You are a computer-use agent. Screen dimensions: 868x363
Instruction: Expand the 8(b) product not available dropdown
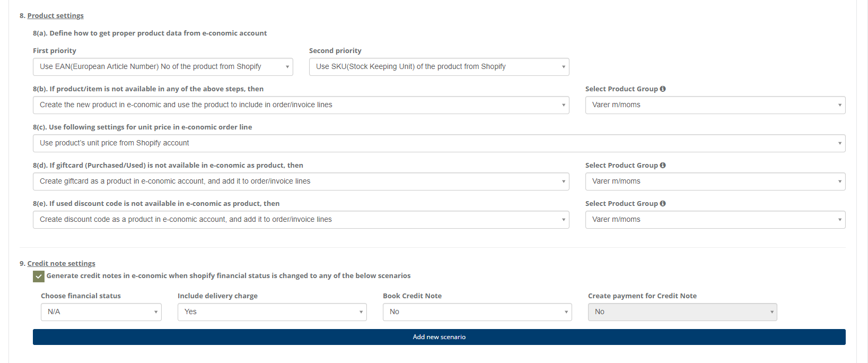(x=301, y=105)
